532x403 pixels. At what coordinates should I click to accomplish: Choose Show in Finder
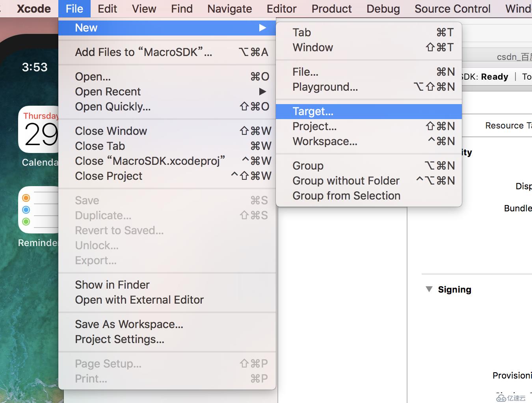point(167,285)
